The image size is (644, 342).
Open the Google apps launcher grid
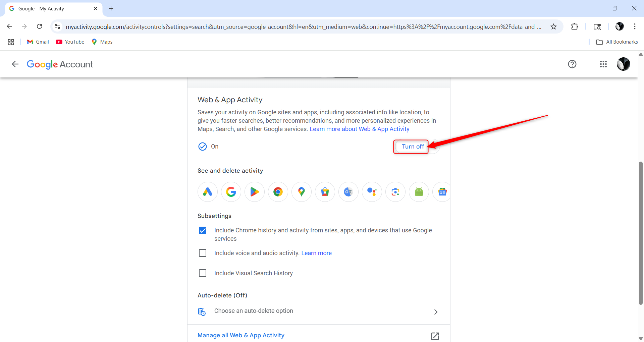pos(603,64)
